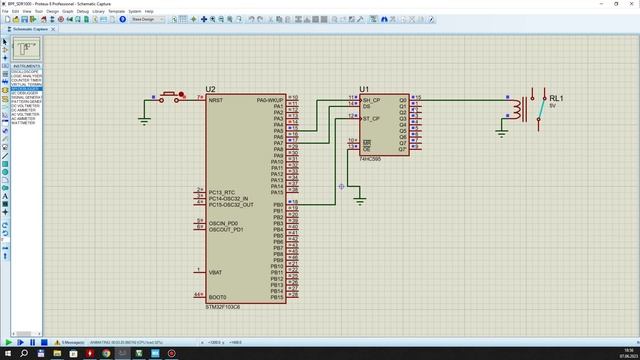640x360 pixels.
Task: Select SIGNAL GENERATOR in the instruments list
Action: pos(26,97)
